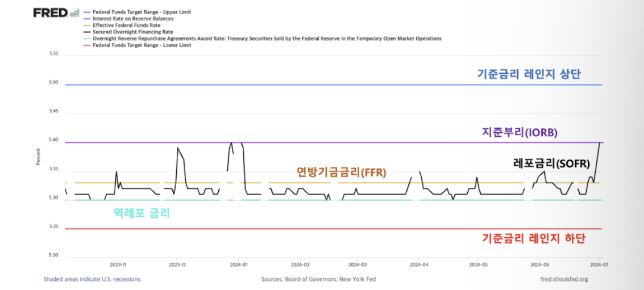This screenshot has width=644, height=290.
Task: Click the '기준금리 레인지 하단' annotation
Action: (533, 238)
